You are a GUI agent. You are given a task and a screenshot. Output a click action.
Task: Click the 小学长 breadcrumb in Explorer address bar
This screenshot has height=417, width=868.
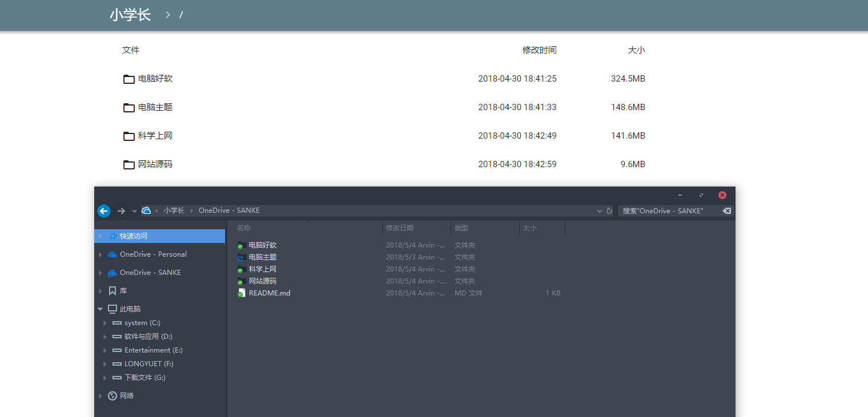pyautogui.click(x=174, y=210)
